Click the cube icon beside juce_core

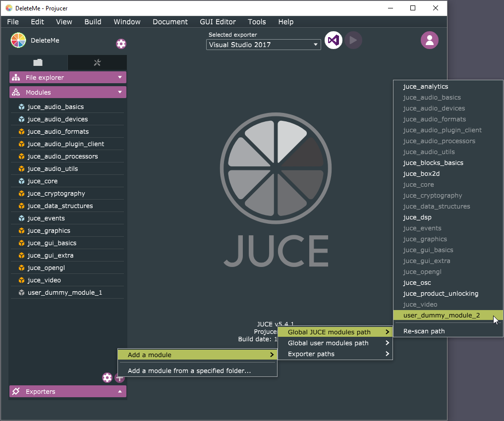pos(21,181)
